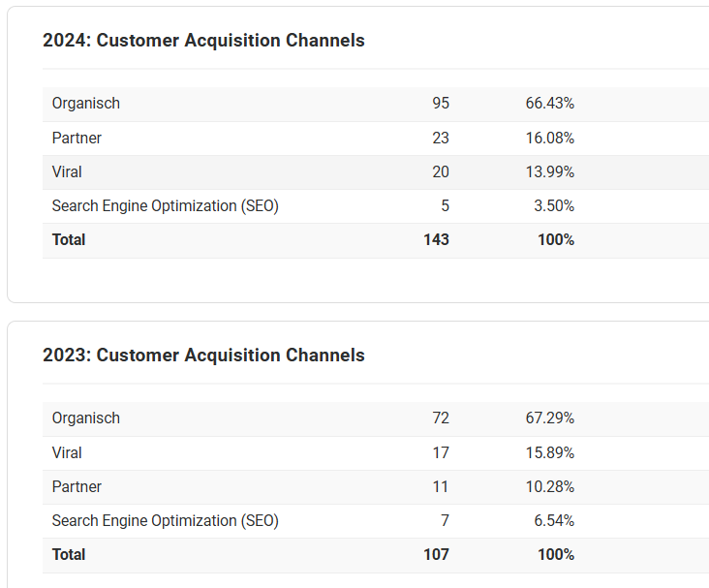
Task: Click the SEO row label in 2023 table
Action: 165,521
